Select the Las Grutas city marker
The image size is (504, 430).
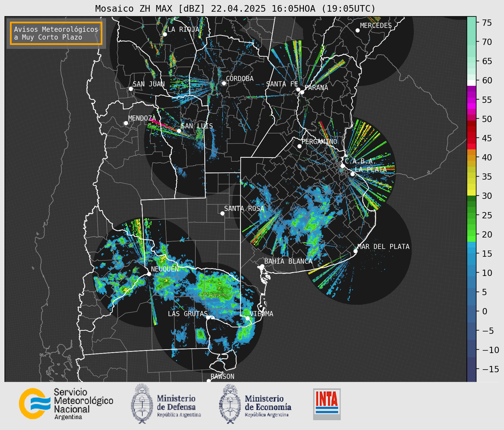pyautogui.click(x=208, y=317)
